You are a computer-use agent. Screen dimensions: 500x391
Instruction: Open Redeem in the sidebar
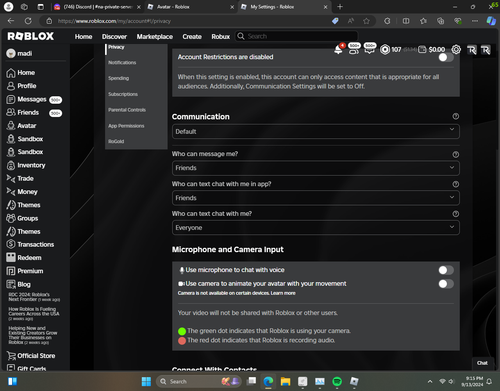coord(24,258)
